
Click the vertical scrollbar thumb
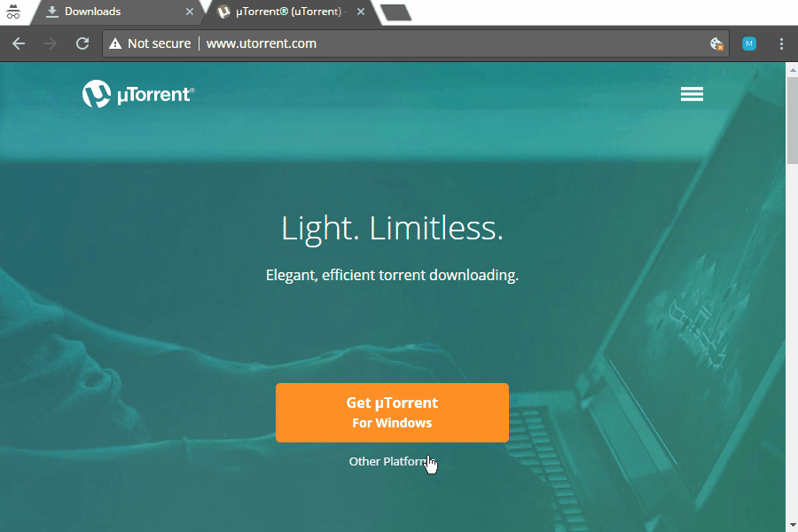(x=793, y=121)
